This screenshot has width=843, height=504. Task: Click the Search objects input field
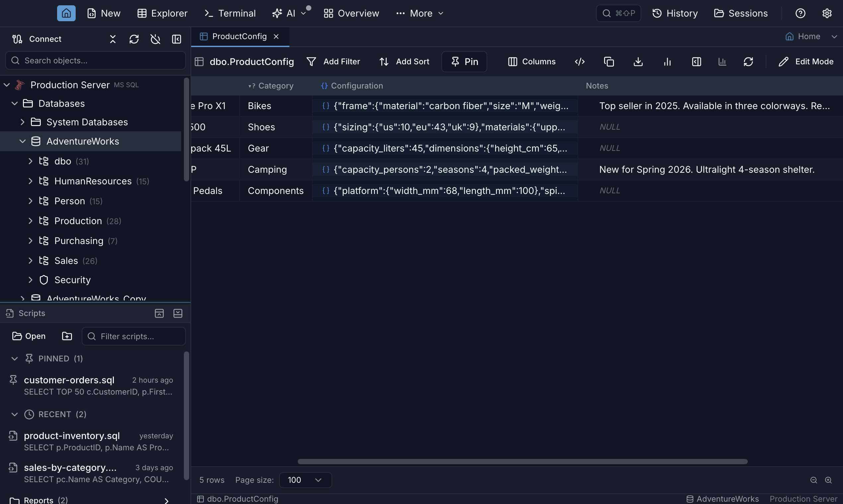click(x=96, y=60)
